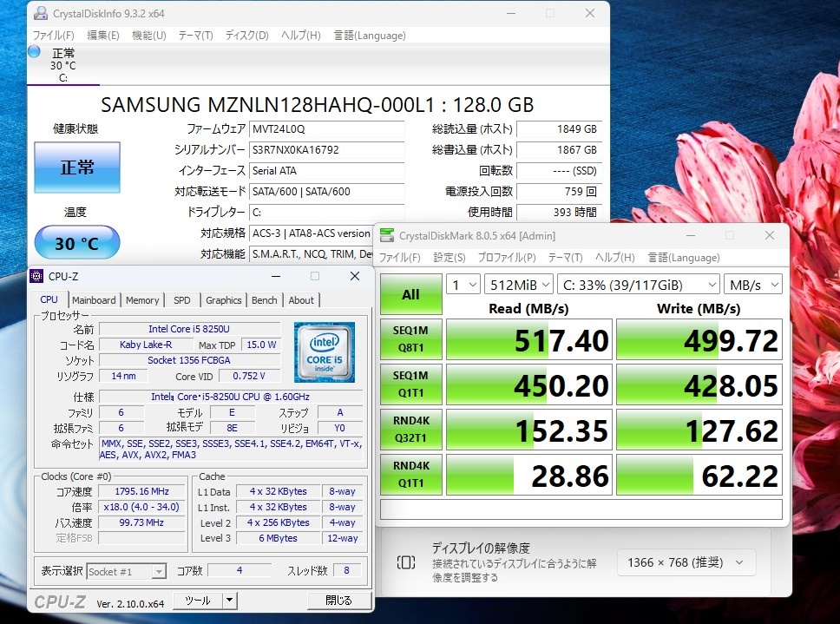This screenshot has height=624, width=840.
Task: Open 言語(Language) menu in CrystalDiskInfo
Action: (x=370, y=36)
